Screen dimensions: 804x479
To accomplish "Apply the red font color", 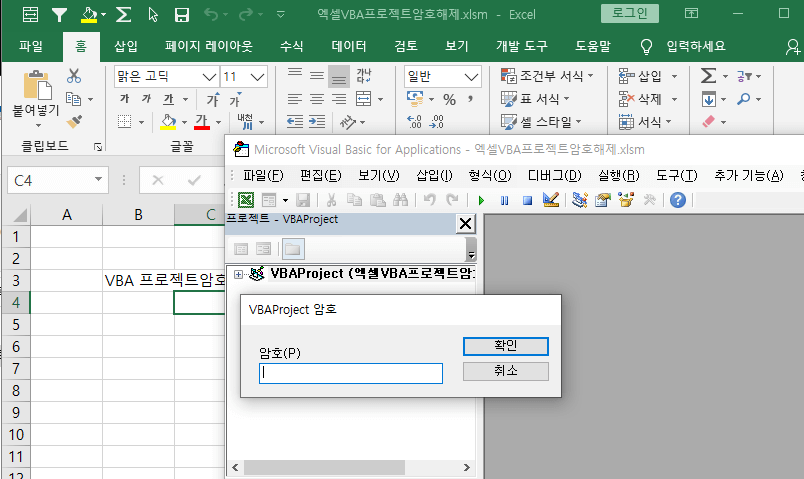I will click(202, 122).
